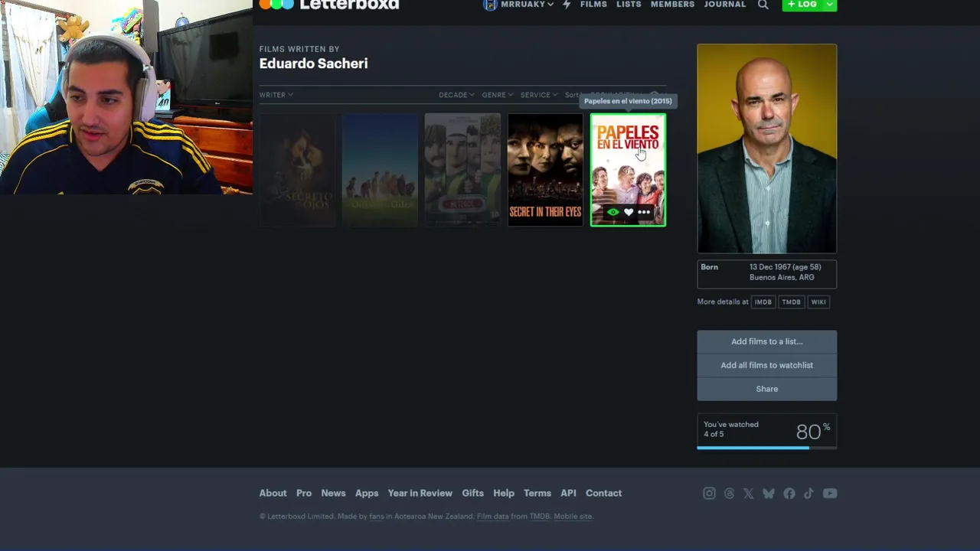This screenshot has height=551, width=980.
Task: Click the 'fans' link in footer credits
Action: click(x=376, y=517)
